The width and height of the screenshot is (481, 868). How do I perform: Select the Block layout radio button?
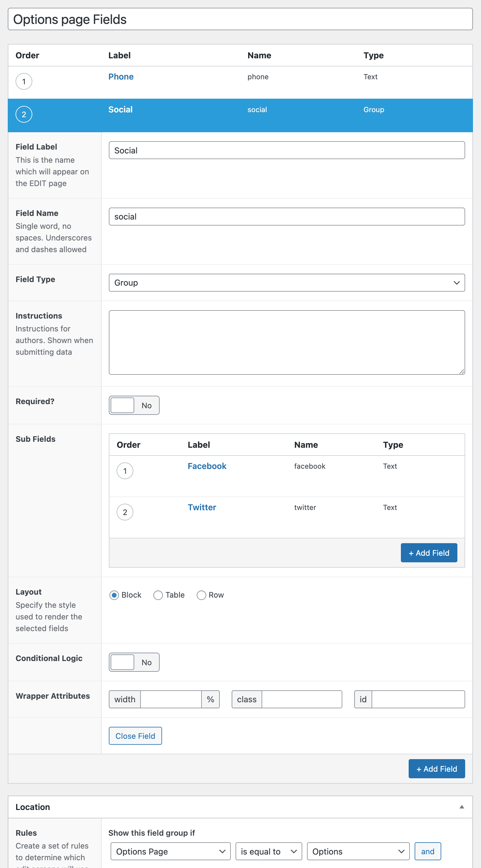click(114, 595)
